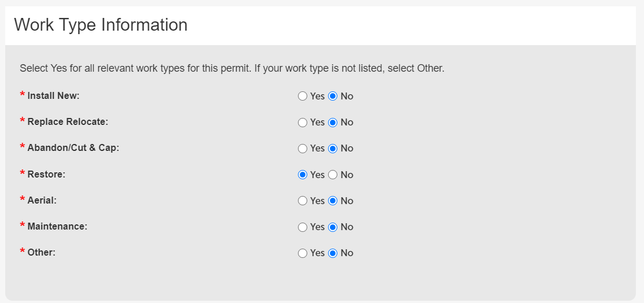Choose No for Install New
This screenshot has height=303, width=644.
333,96
